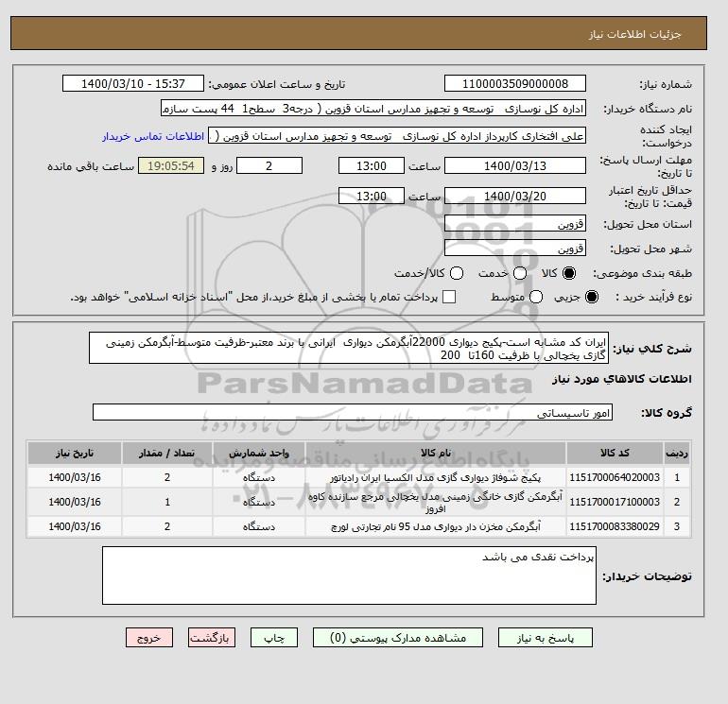Click the request creator field علی افتخاری
Screen dimensions: 728x704
(x=397, y=136)
